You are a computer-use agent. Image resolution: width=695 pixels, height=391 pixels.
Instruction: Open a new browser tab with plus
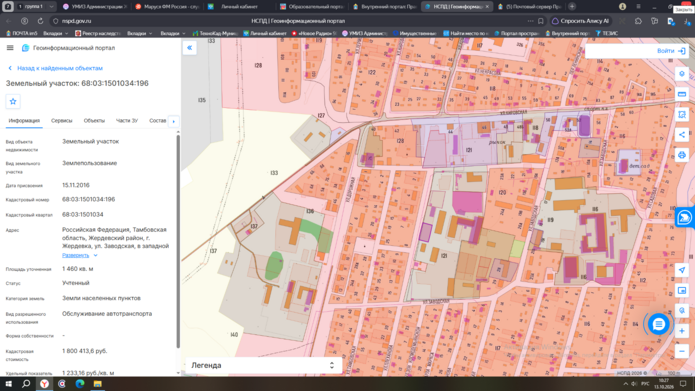pyautogui.click(x=572, y=7)
